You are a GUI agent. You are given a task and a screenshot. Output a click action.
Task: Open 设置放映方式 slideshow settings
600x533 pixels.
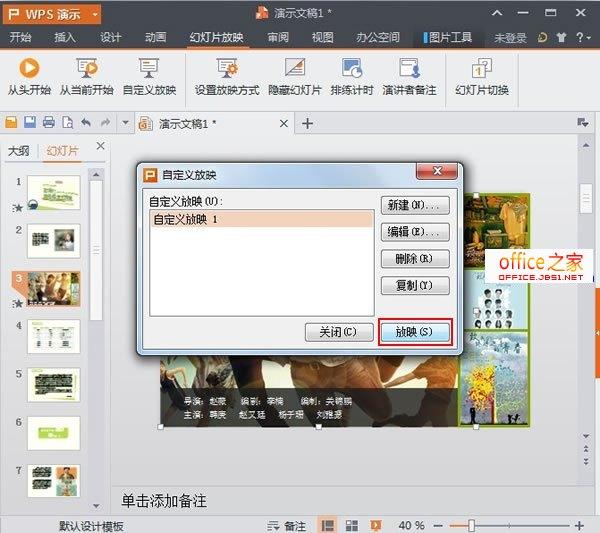pyautogui.click(x=227, y=69)
